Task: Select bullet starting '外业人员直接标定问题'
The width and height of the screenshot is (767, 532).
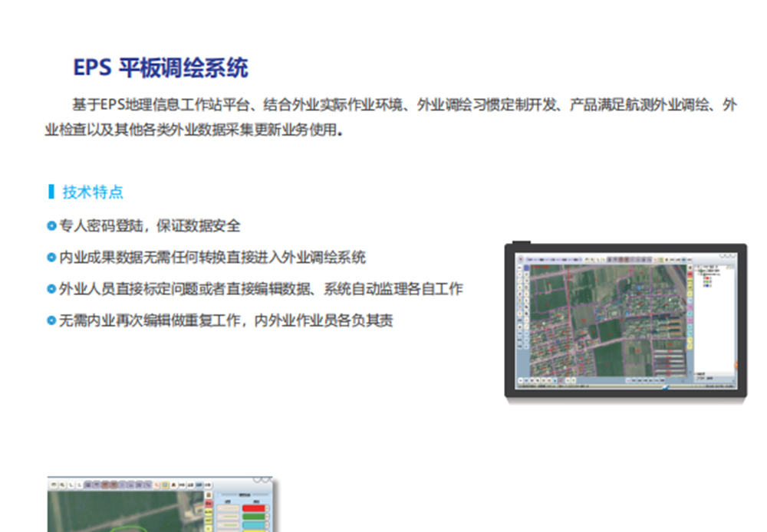Action: [x=255, y=288]
